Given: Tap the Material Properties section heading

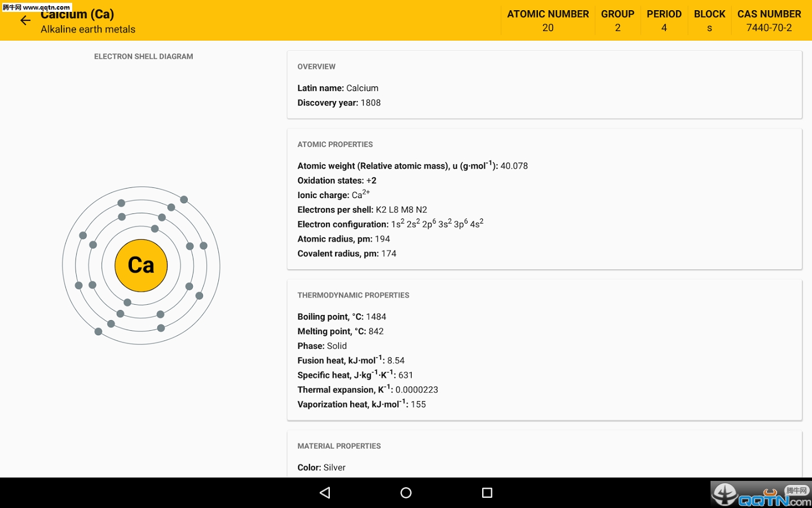Looking at the screenshot, I should 339,446.
